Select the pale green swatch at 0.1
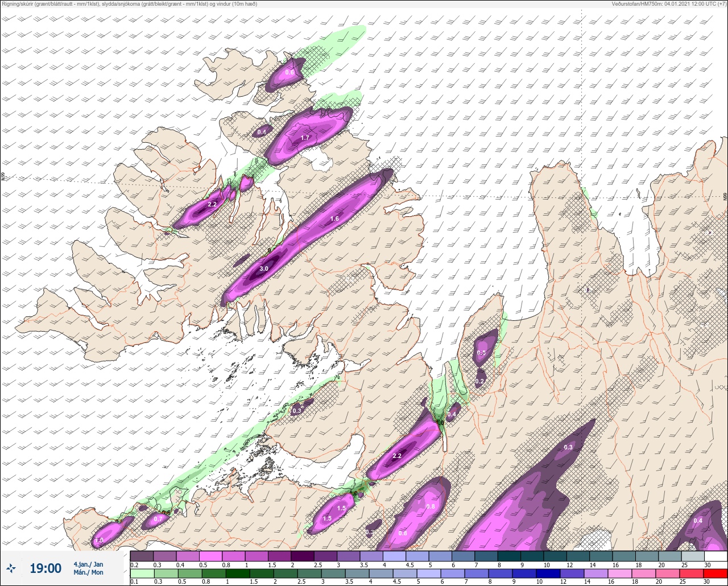Image resolution: width=728 pixels, height=586 pixels. (142, 573)
